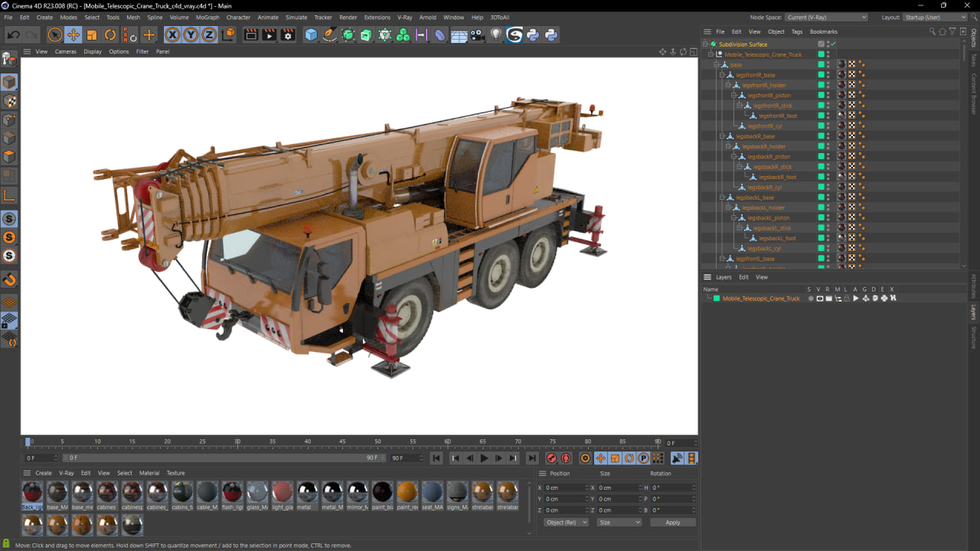Toggle the Subdivision Surface enable checkmark

(x=832, y=44)
